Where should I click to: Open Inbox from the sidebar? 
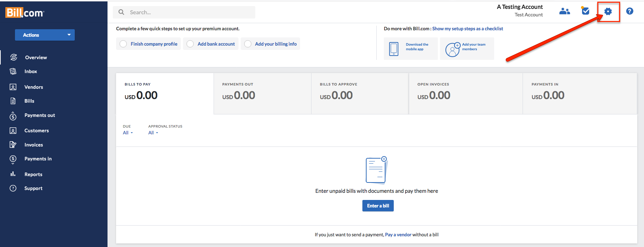point(31,71)
